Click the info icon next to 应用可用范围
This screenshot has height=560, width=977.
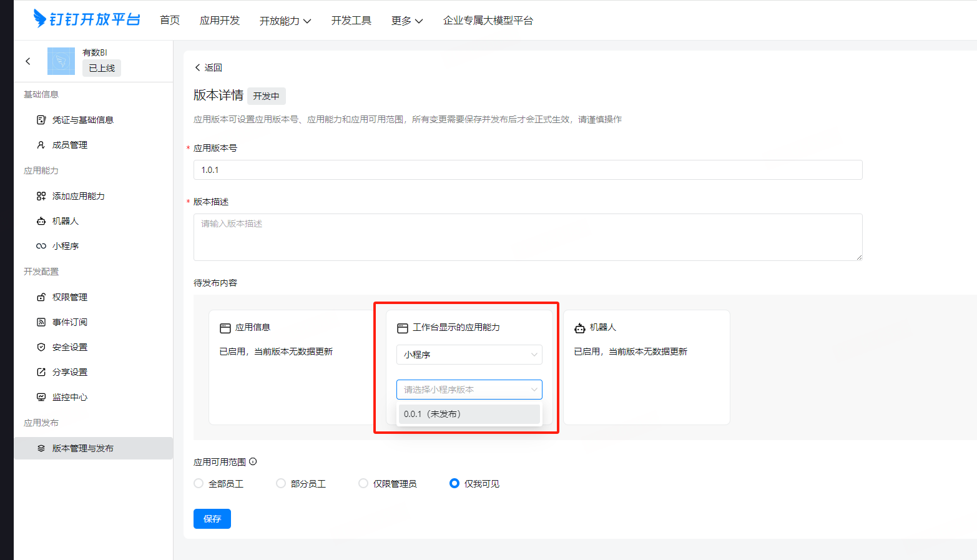(253, 462)
